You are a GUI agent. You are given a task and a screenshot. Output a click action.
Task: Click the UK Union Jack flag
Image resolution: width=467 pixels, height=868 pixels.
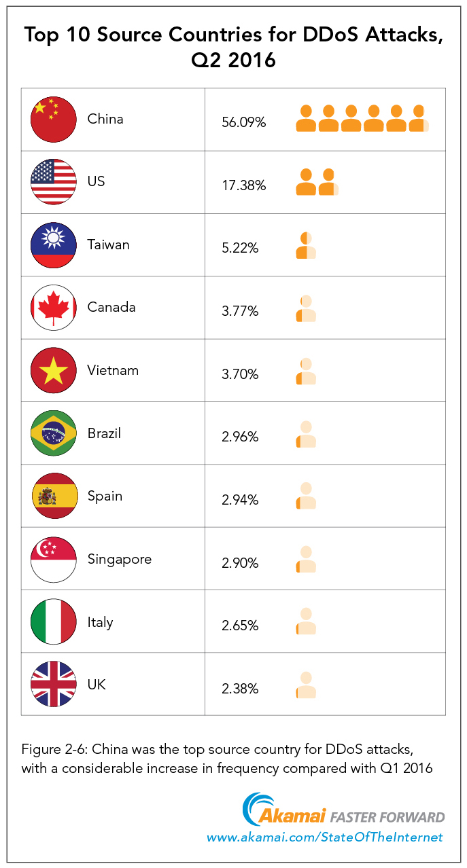[x=53, y=685]
